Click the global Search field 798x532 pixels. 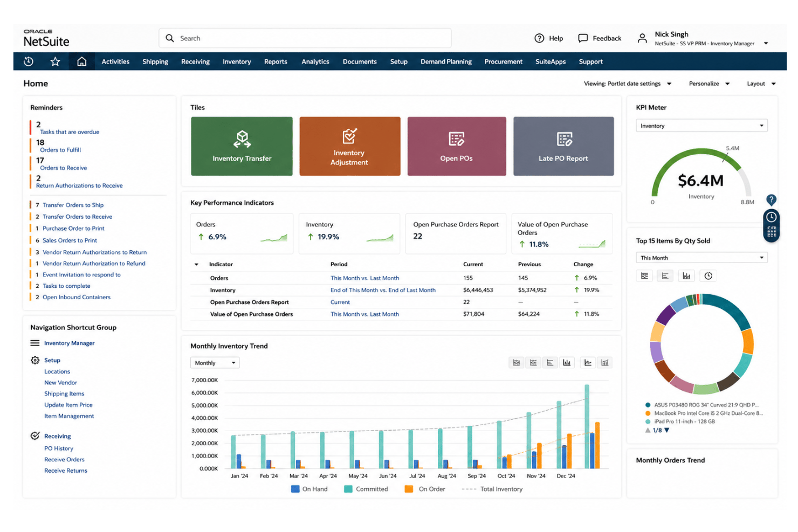[x=305, y=38]
